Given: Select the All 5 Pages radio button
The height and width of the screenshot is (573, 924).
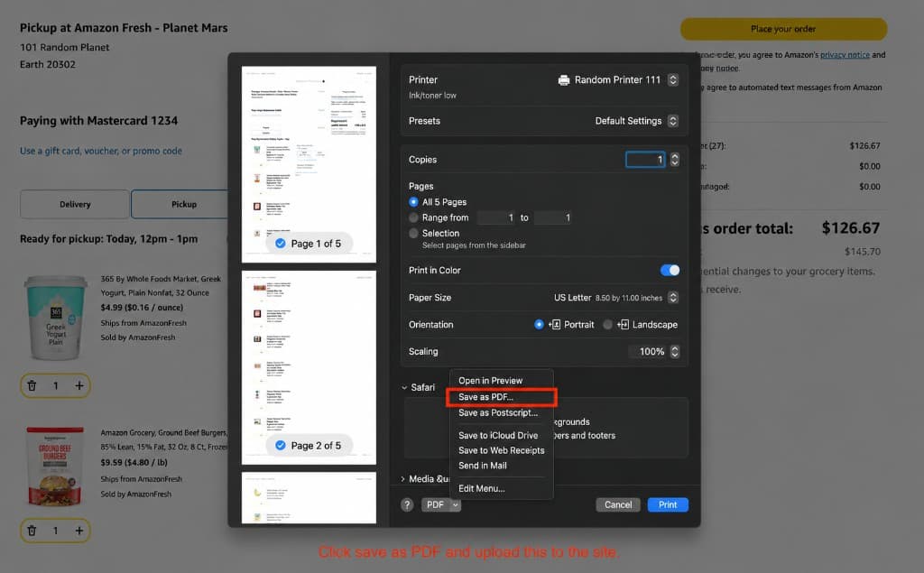Looking at the screenshot, I should point(413,202).
